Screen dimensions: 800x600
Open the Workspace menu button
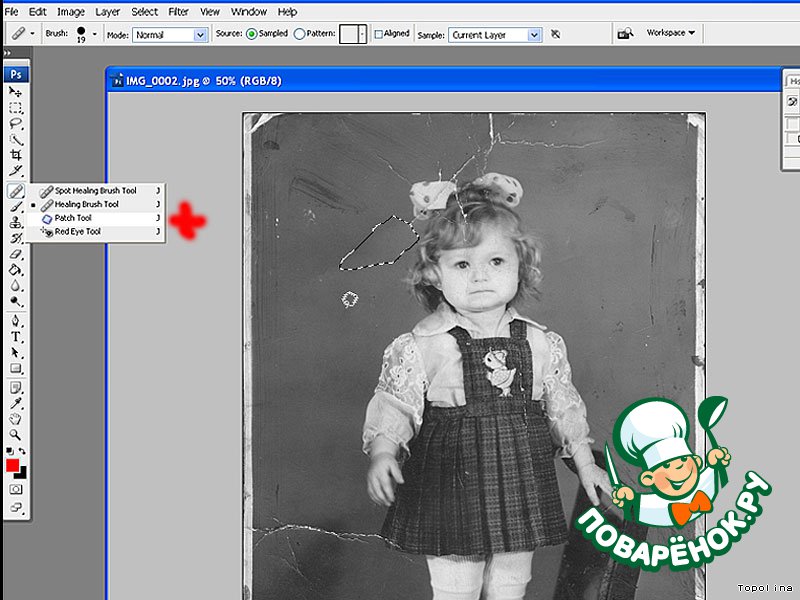click(x=670, y=33)
